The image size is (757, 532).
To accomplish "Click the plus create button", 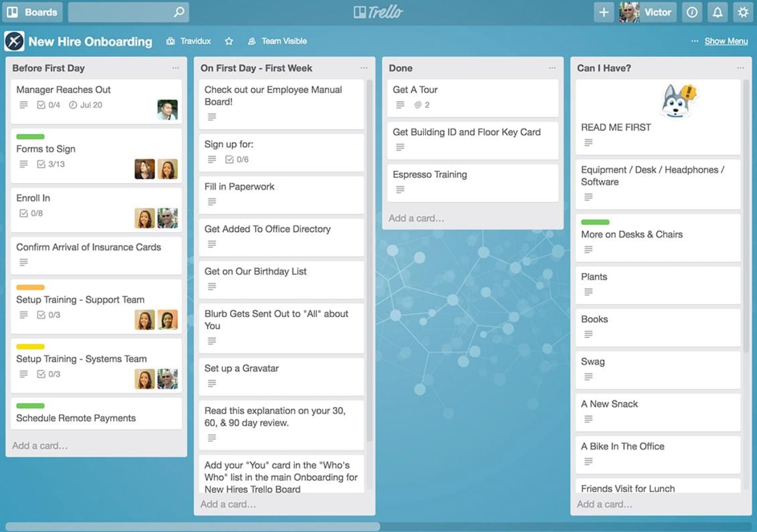I will (x=603, y=12).
